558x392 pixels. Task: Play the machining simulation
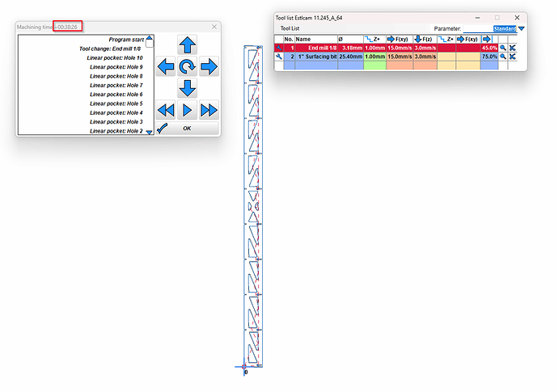pyautogui.click(x=187, y=110)
